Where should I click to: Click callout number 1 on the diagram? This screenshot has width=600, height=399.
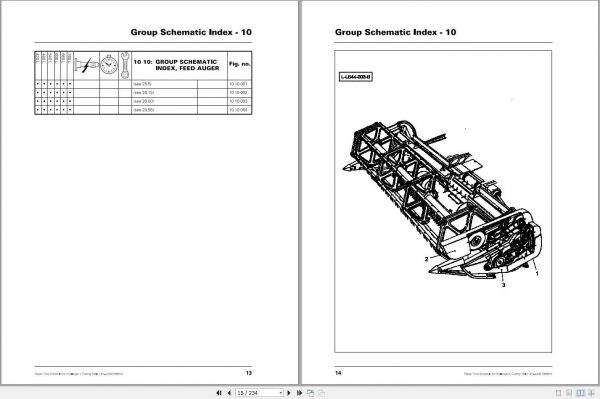click(x=537, y=274)
